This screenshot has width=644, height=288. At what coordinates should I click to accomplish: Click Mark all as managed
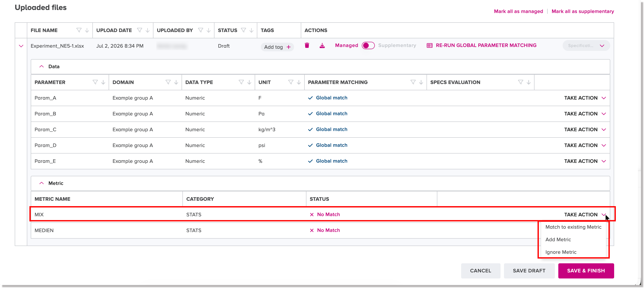click(518, 11)
